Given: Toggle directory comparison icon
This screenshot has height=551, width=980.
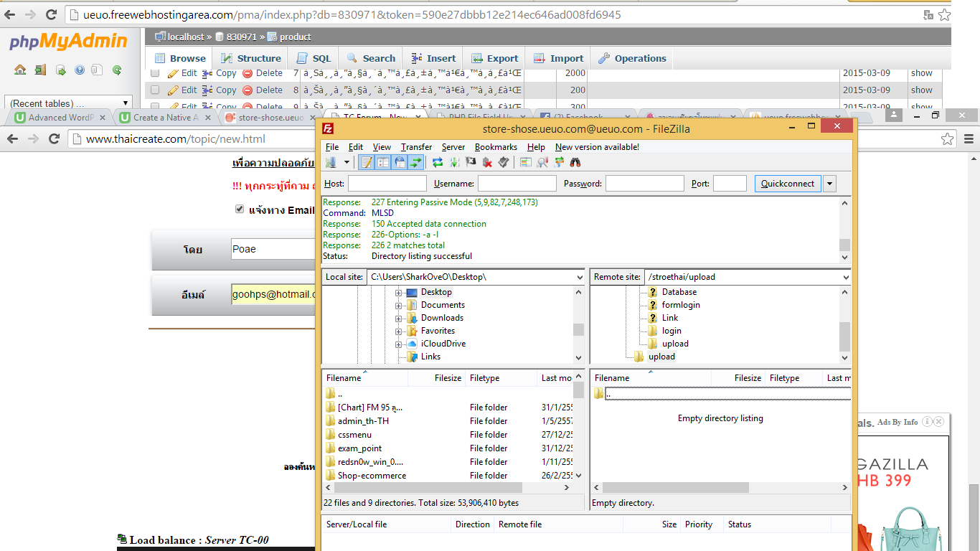Looking at the screenshot, I should [x=542, y=163].
